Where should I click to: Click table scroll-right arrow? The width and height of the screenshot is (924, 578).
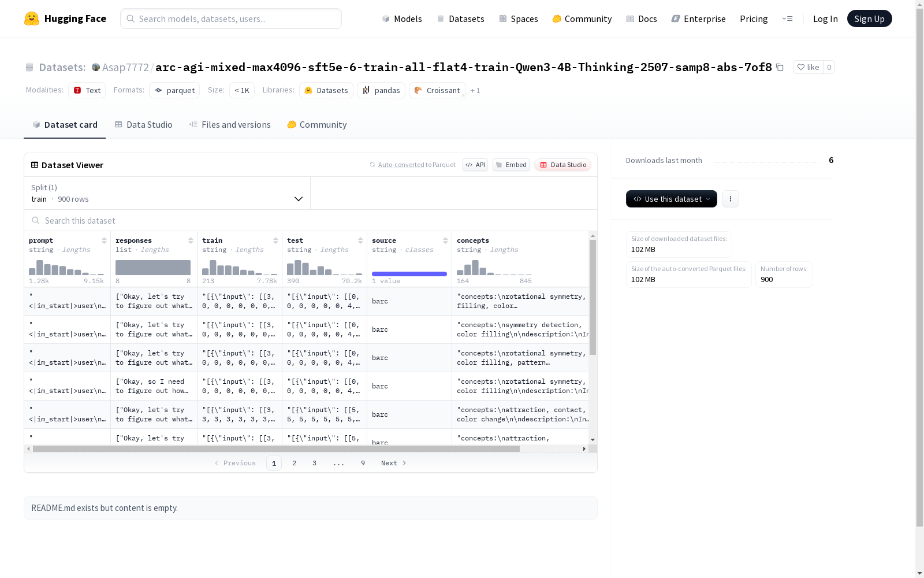point(584,449)
